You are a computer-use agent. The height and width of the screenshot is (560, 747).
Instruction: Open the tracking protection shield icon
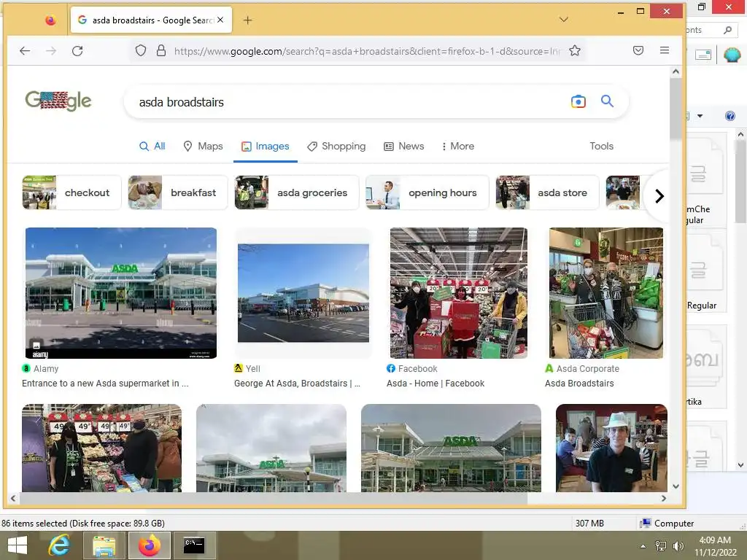click(141, 50)
